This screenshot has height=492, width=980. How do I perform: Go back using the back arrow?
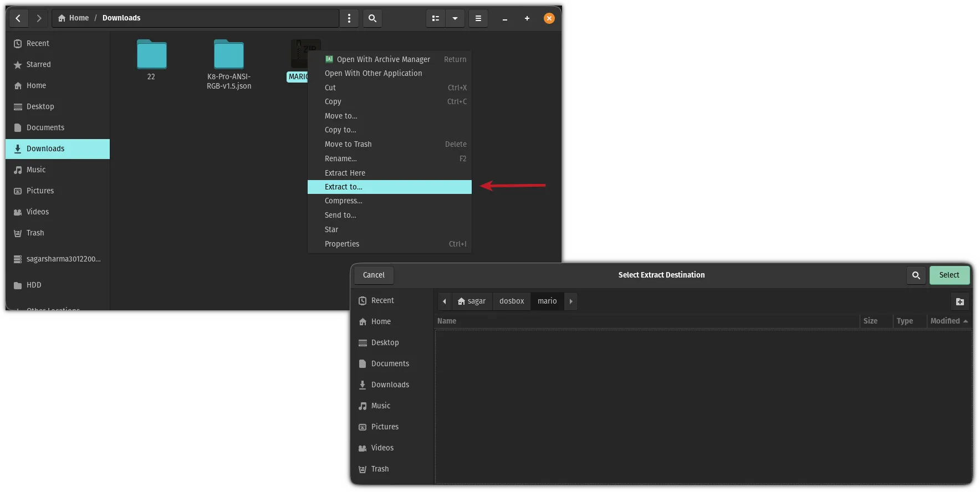(18, 18)
